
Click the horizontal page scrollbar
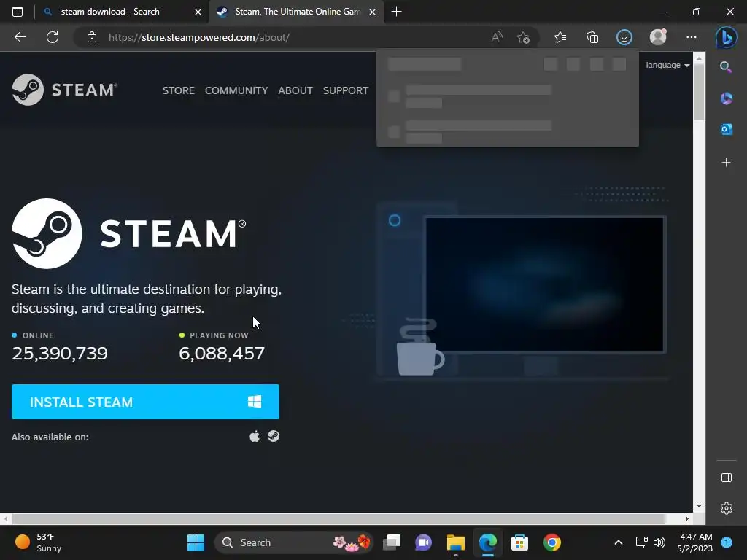(x=338, y=518)
